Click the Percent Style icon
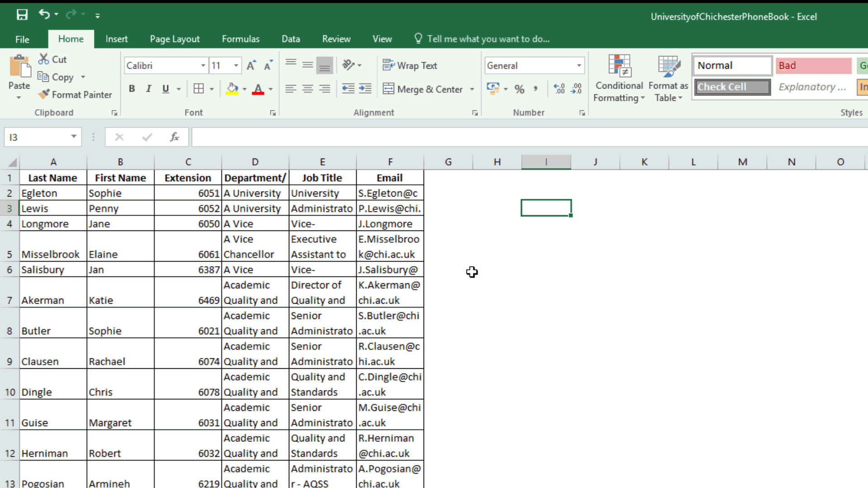Image resolution: width=868 pixels, height=488 pixels. (x=520, y=89)
